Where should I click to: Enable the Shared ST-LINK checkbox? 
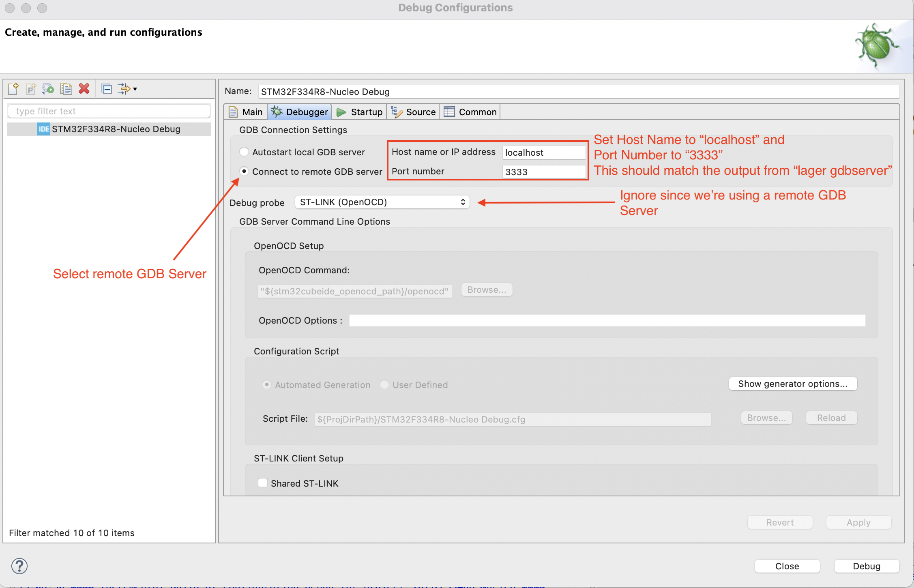coord(263,483)
